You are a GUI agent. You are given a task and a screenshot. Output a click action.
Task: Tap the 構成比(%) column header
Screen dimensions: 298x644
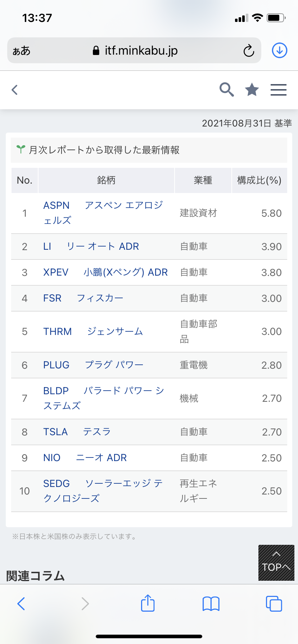click(259, 180)
